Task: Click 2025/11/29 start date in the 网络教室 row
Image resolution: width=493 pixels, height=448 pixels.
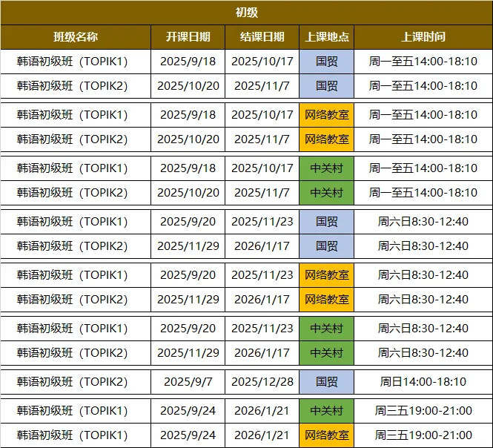Action: click(188, 300)
